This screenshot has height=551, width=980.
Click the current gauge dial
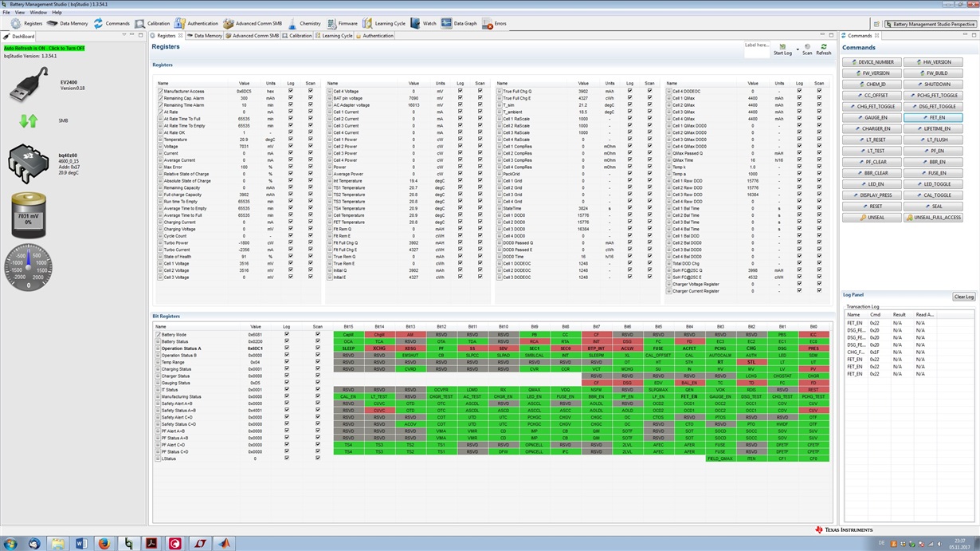[28, 267]
